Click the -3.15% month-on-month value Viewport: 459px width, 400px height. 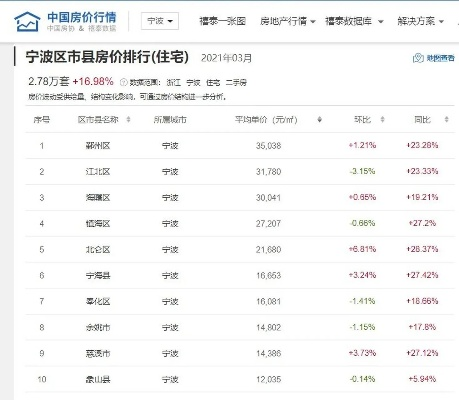[362, 171]
